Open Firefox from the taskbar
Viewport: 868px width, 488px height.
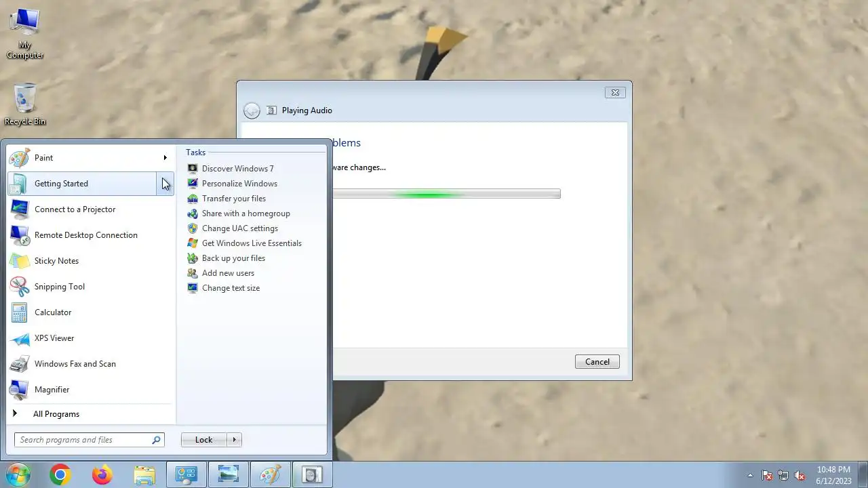[x=102, y=475]
